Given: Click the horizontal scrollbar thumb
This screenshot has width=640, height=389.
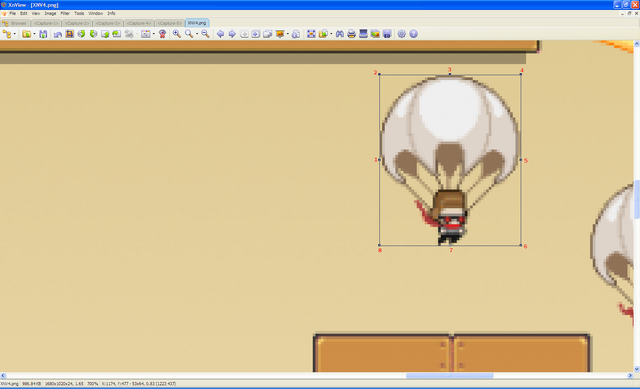Looking at the screenshot, I should pyautogui.click(x=449, y=376).
